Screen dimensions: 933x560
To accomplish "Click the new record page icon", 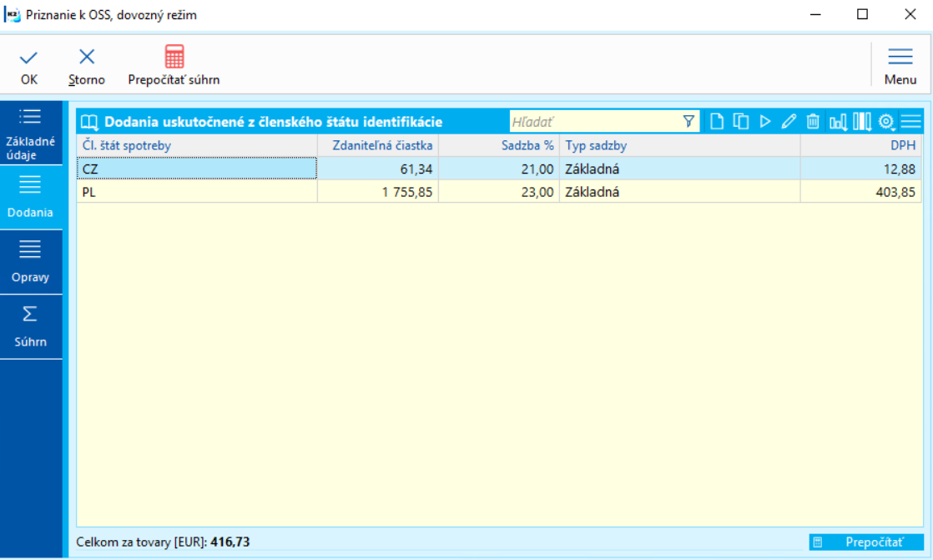I will [x=717, y=121].
